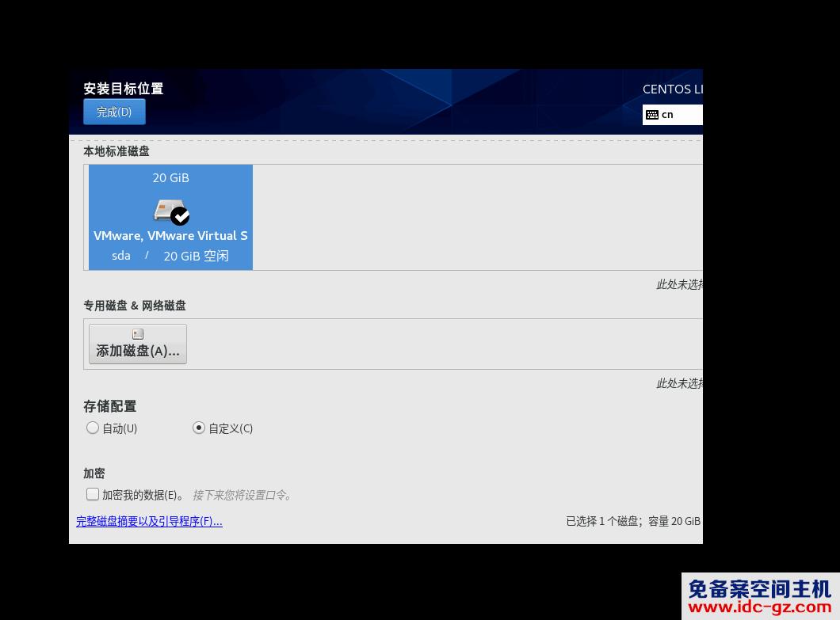This screenshot has width=840, height=620.
Task: Click the 20 GiB 空闲 free space text
Action: (x=196, y=256)
